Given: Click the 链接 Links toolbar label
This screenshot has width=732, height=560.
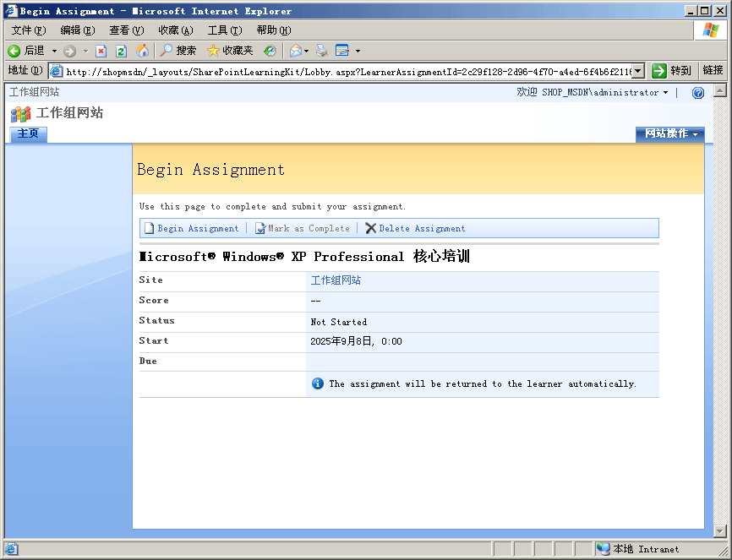Looking at the screenshot, I should (713, 70).
